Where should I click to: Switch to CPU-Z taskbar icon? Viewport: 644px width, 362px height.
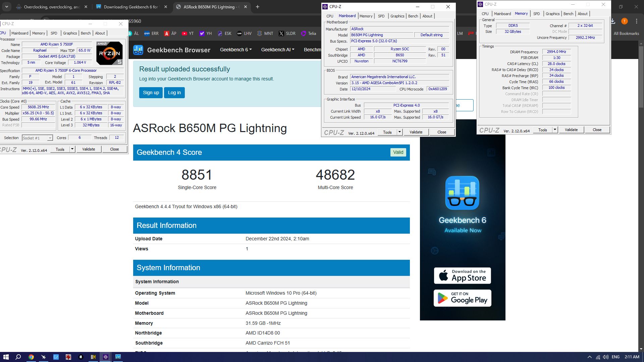coord(105,357)
